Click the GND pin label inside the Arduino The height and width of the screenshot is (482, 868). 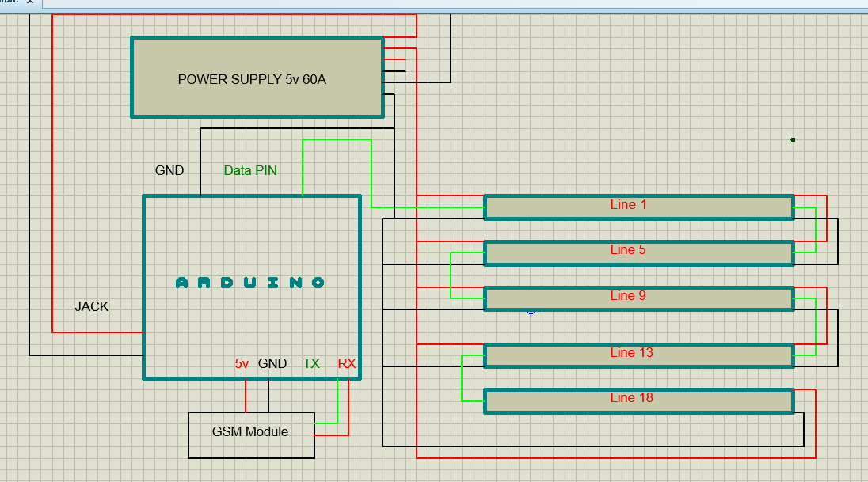point(272,363)
